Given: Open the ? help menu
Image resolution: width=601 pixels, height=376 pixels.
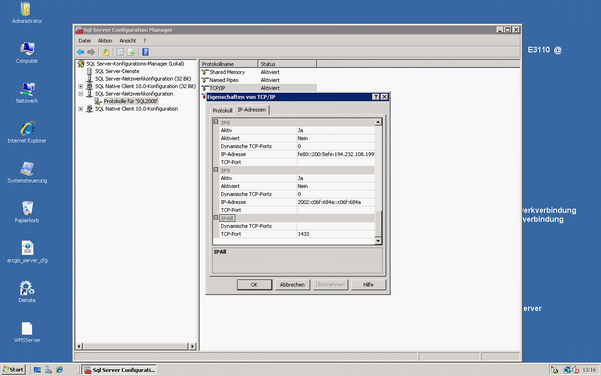Looking at the screenshot, I should point(145,40).
